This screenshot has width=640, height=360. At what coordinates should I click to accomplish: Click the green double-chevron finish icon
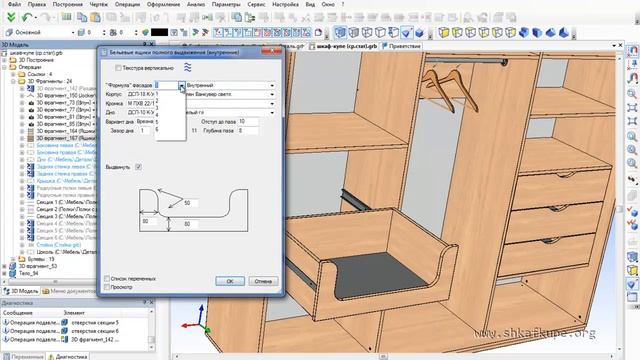11,17
